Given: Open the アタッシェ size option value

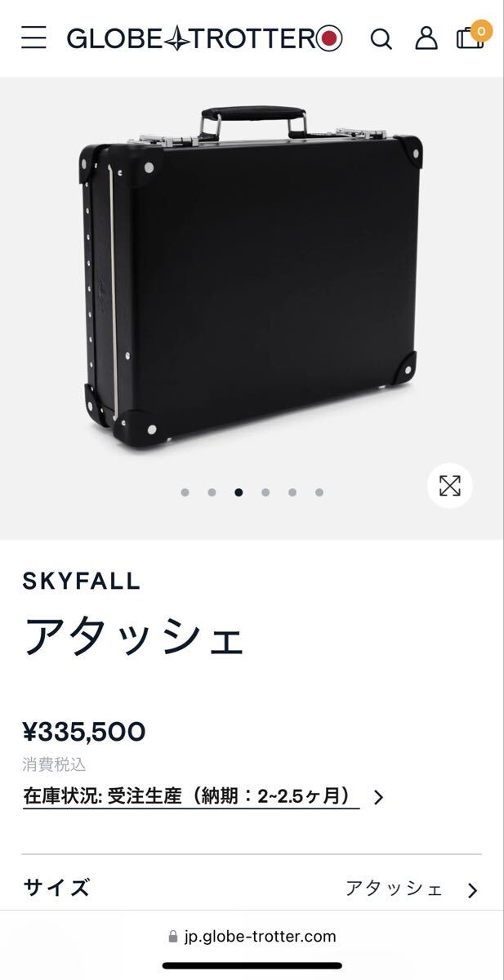Looking at the screenshot, I should pos(394,889).
